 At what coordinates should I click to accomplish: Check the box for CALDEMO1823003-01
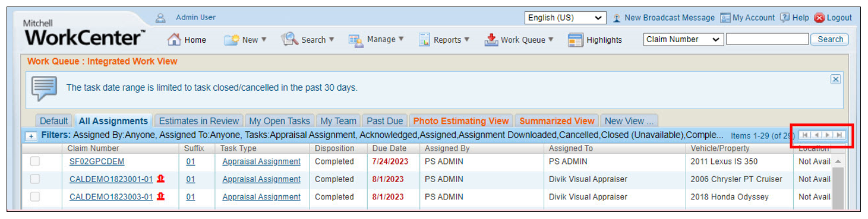35,196
